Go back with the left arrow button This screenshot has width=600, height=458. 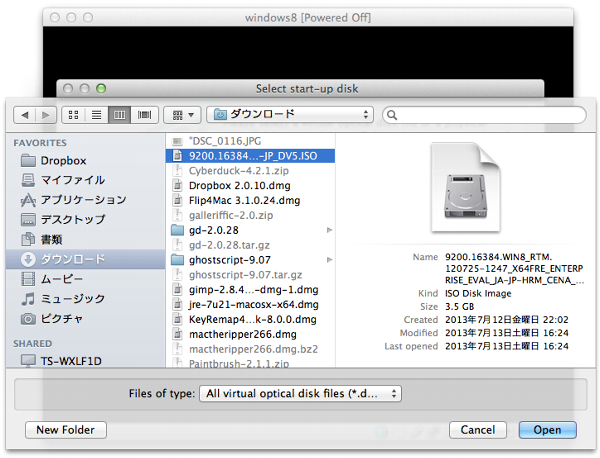(25, 115)
